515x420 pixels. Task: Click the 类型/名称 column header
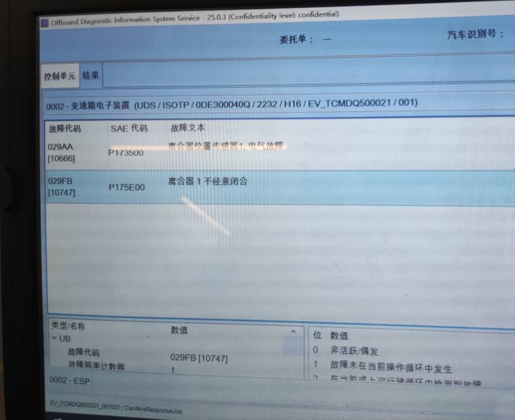pyautogui.click(x=69, y=326)
